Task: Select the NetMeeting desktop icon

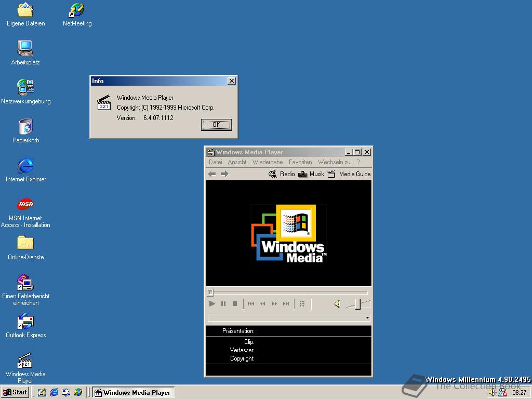Action: click(x=77, y=14)
